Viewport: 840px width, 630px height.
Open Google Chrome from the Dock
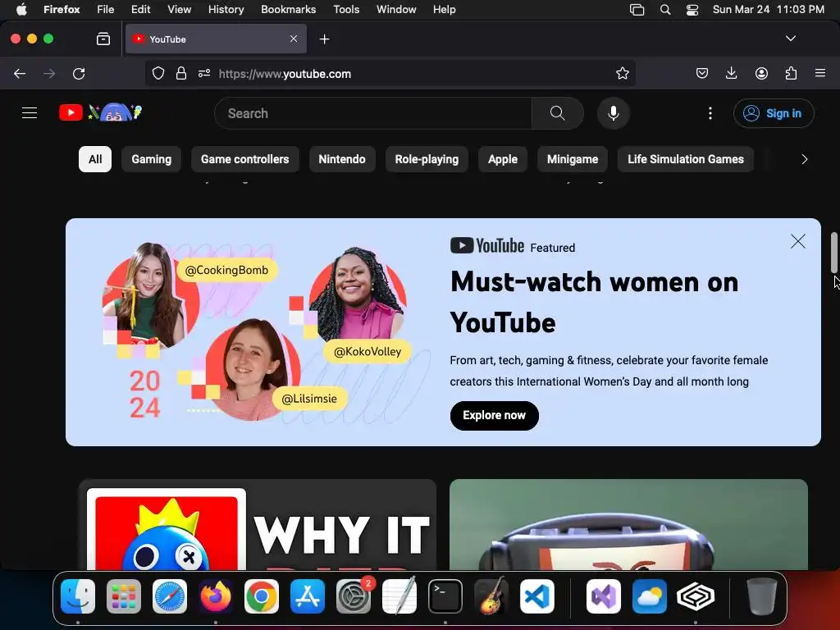(262, 596)
